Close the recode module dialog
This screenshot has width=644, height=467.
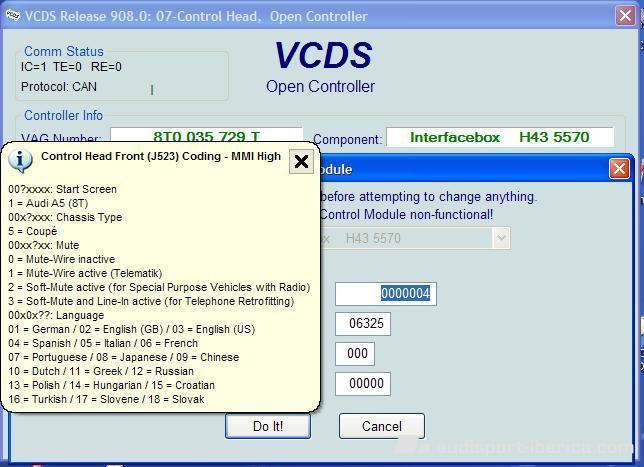coord(619,169)
